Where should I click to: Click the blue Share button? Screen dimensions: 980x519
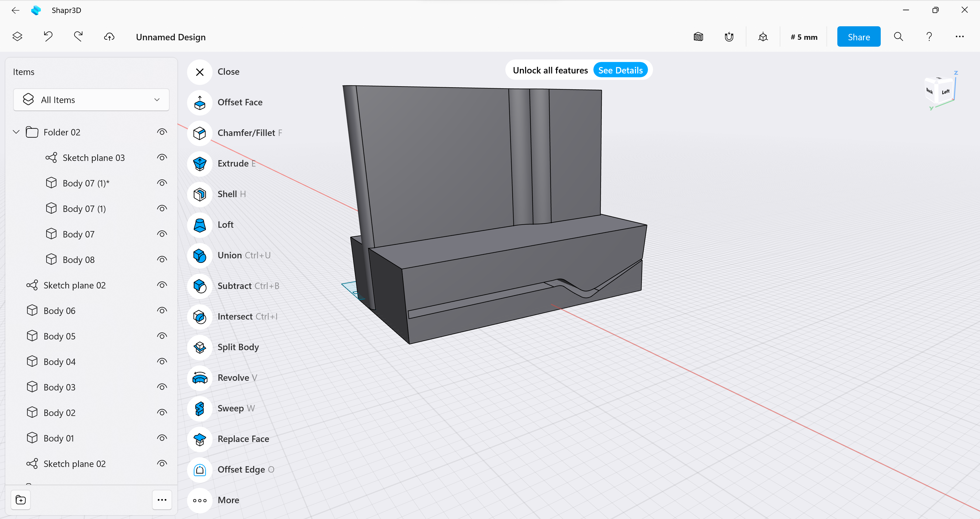coord(858,37)
